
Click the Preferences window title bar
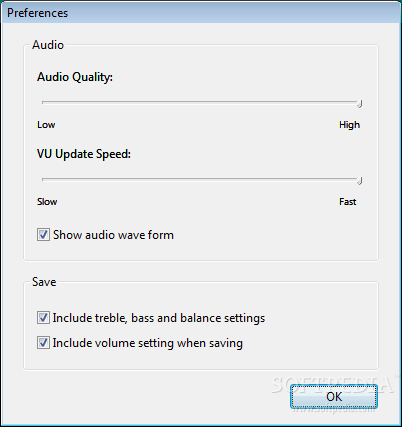[201, 13]
